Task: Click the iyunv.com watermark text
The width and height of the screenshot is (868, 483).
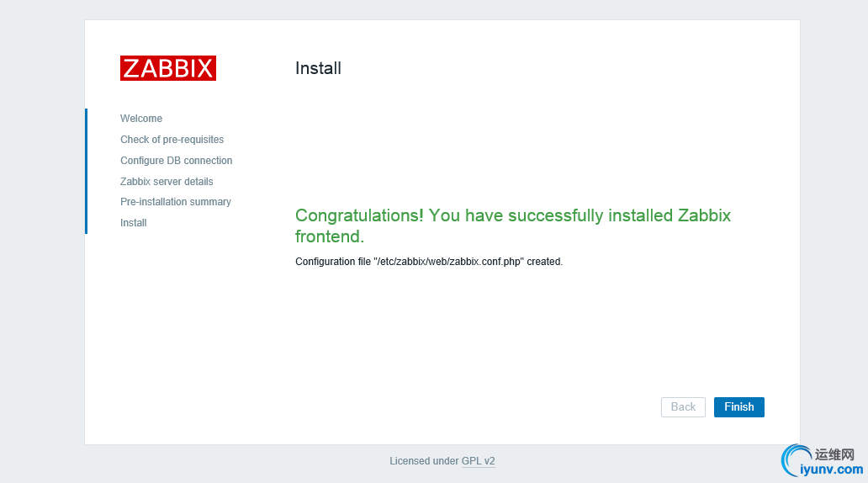Action: coord(832,470)
